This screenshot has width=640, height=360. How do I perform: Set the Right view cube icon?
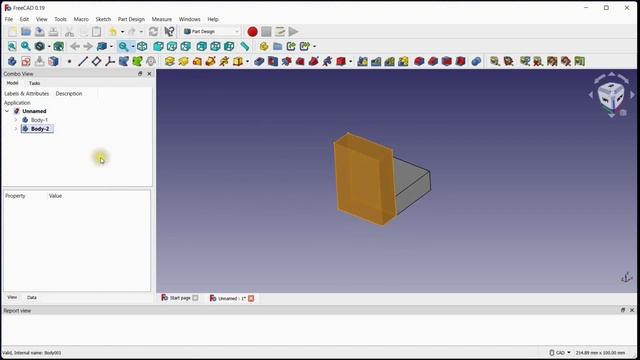click(186, 46)
